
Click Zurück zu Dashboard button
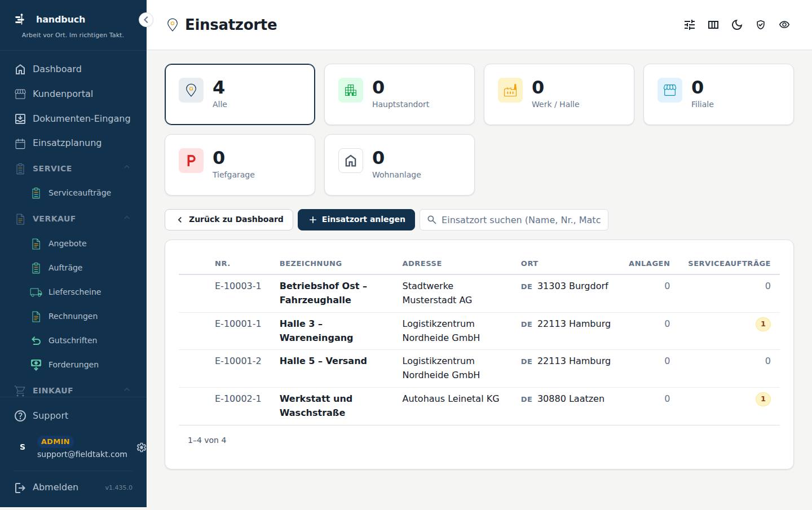[x=229, y=220]
